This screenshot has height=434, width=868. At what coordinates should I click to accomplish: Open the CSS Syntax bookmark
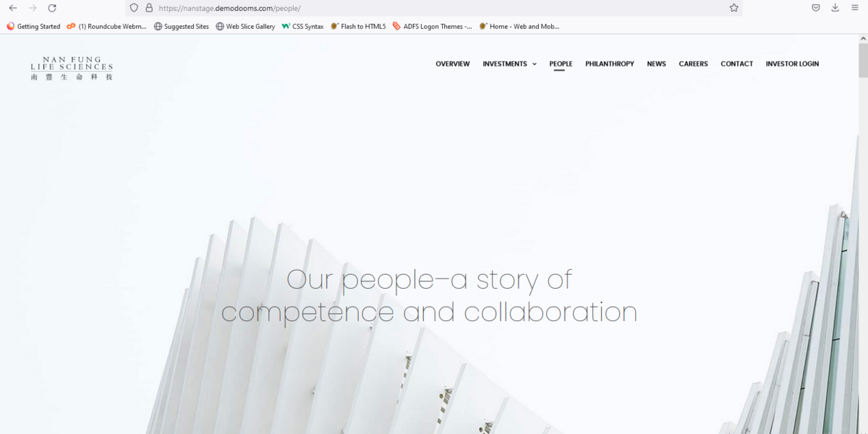pyautogui.click(x=302, y=26)
